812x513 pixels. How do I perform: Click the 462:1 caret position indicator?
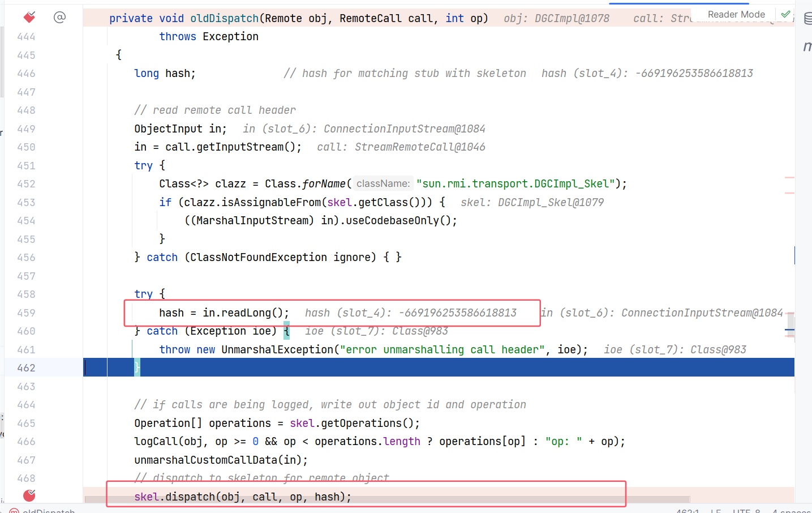[687, 511]
